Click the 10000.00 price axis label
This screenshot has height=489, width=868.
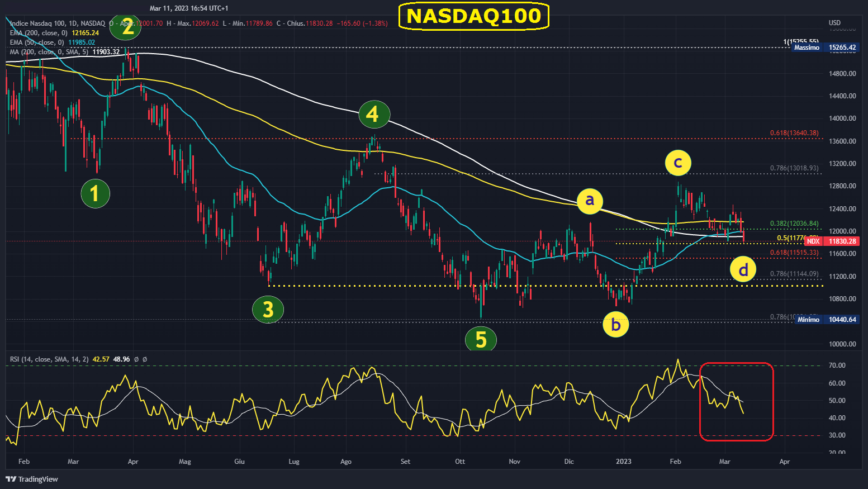[842, 344]
